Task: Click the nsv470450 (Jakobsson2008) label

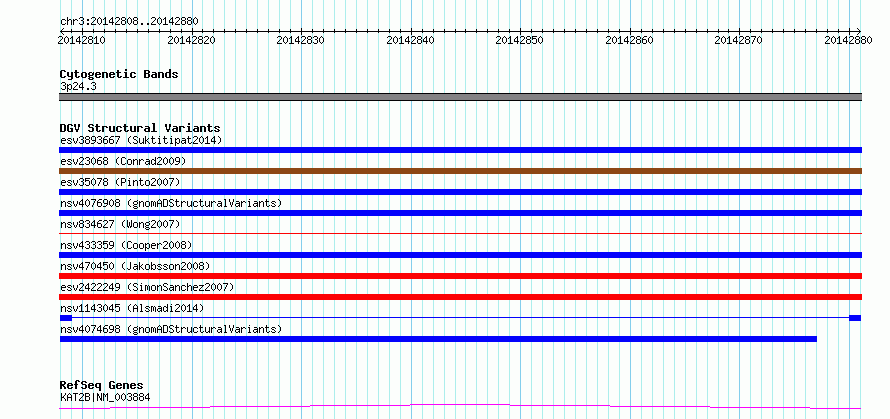Action: coord(135,266)
